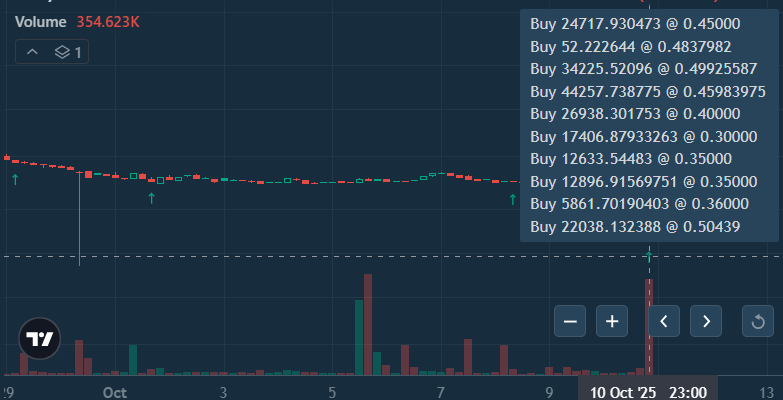Select tooltip entry Buy 24717.930473 @ 0.45000
Viewport: 783px width, 400px height.
tap(634, 23)
